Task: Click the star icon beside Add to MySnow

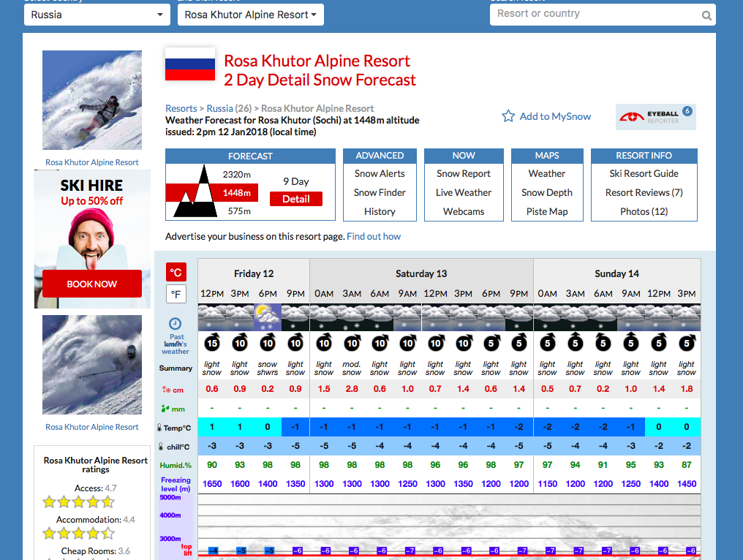Action: [x=508, y=116]
